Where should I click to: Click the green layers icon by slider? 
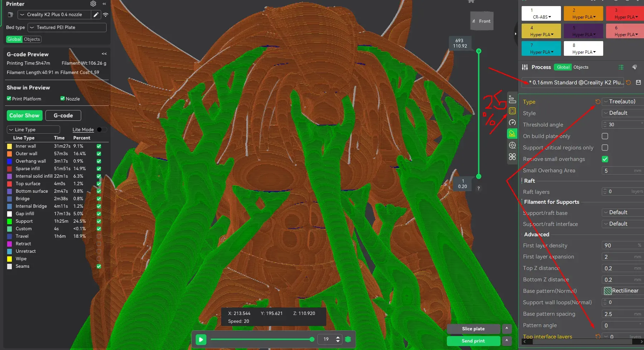coord(348,339)
